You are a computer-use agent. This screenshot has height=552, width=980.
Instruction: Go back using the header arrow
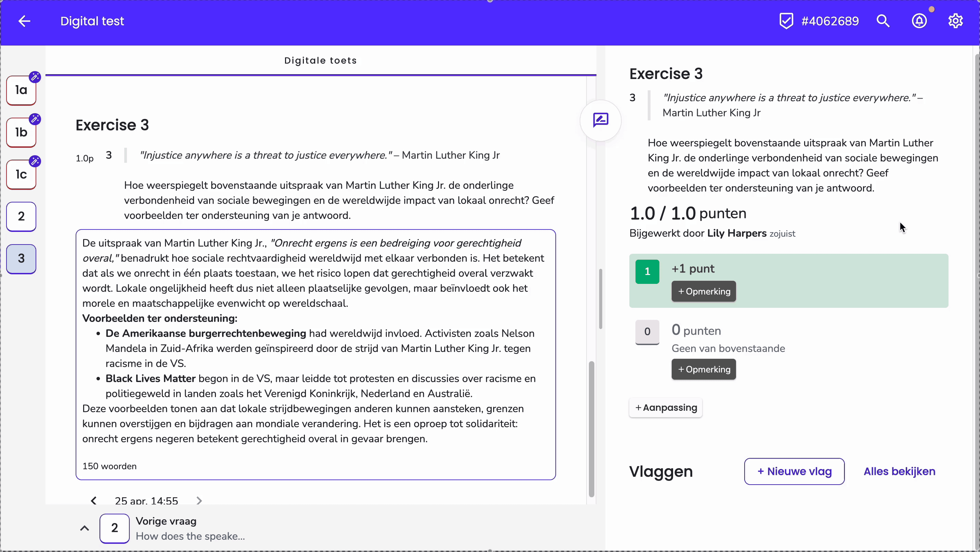point(24,21)
